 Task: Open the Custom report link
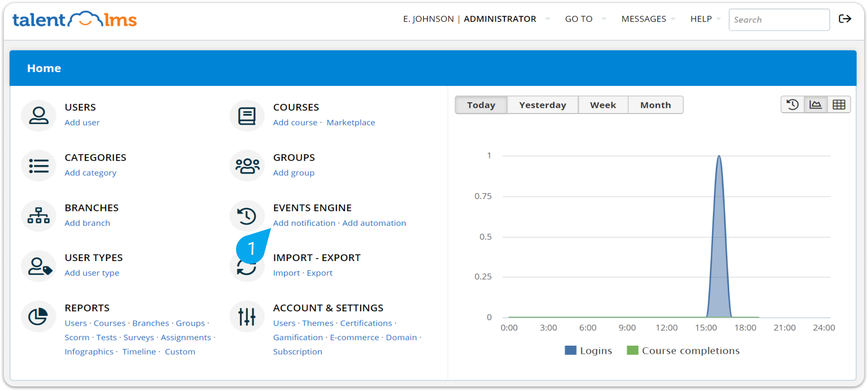click(x=180, y=352)
